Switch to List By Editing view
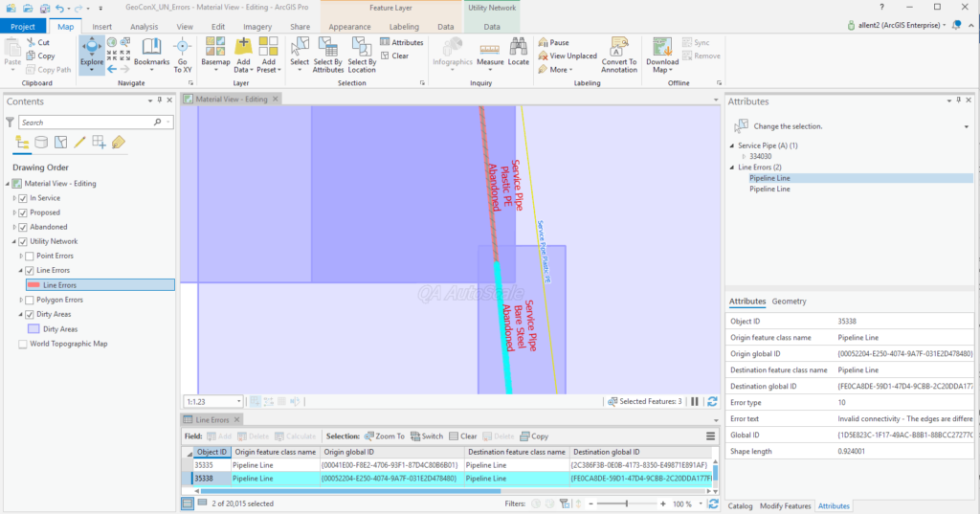Screen dimensions: 980x514 click(x=79, y=143)
